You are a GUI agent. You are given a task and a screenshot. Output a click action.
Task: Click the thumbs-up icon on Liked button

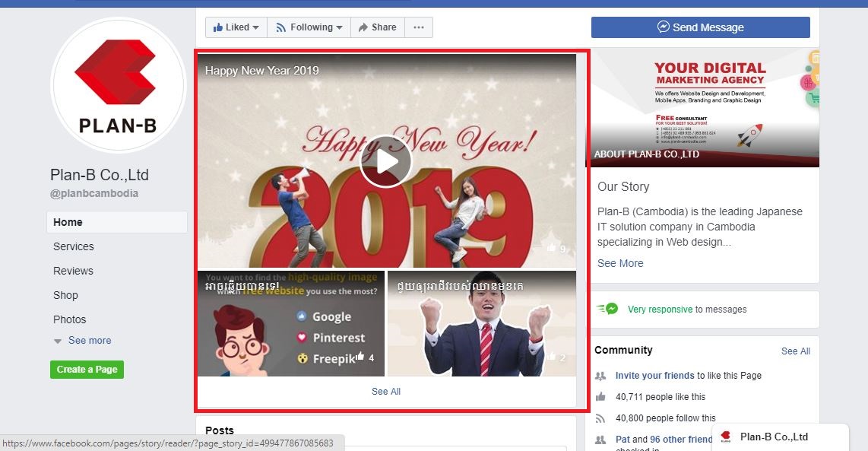tap(218, 27)
